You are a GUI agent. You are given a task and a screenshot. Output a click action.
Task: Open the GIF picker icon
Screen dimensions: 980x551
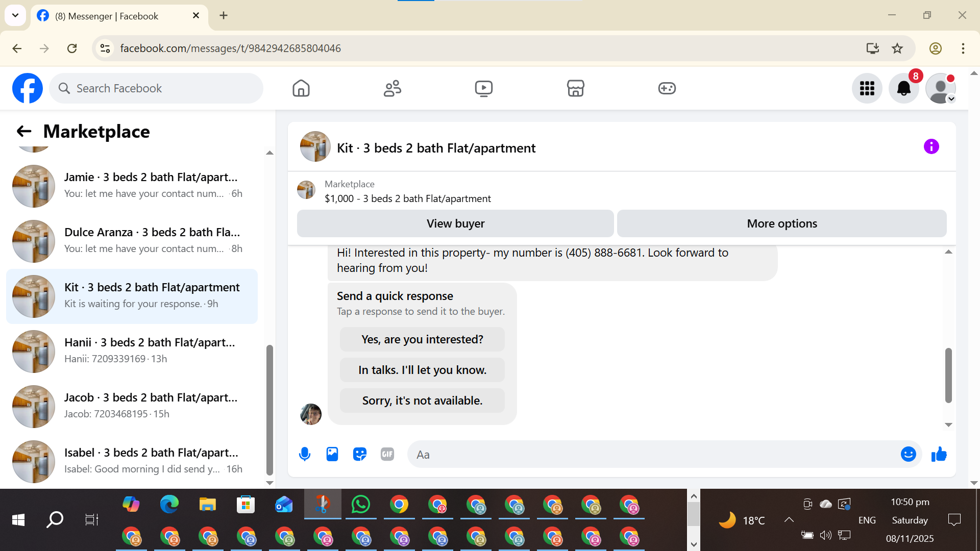tap(387, 454)
